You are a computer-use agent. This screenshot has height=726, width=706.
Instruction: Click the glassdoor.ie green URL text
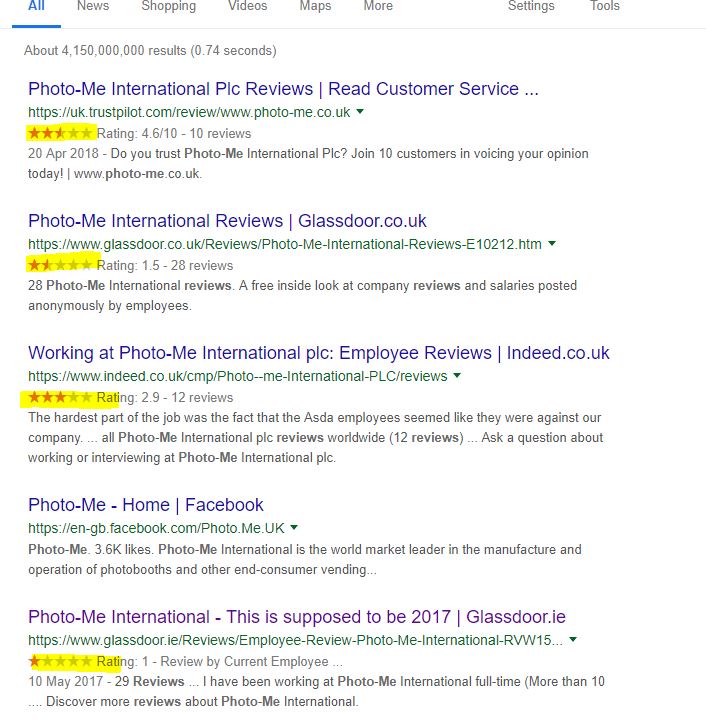click(x=295, y=640)
